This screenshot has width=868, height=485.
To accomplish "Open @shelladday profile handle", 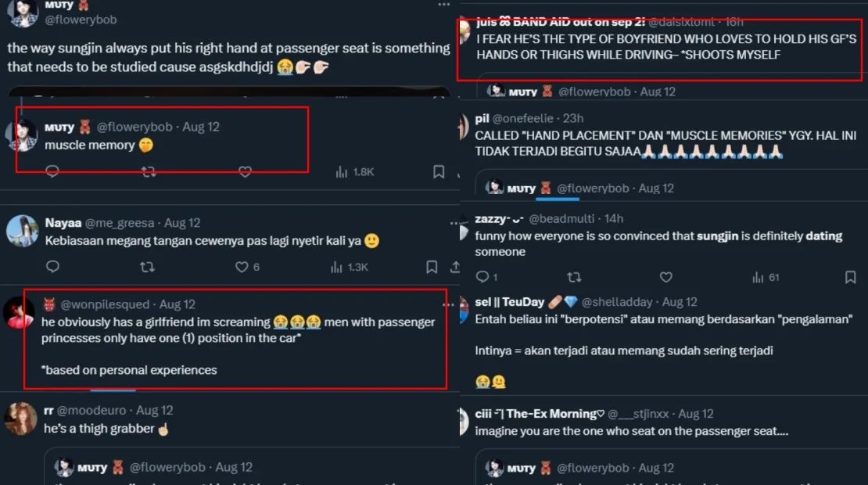I will (x=619, y=302).
